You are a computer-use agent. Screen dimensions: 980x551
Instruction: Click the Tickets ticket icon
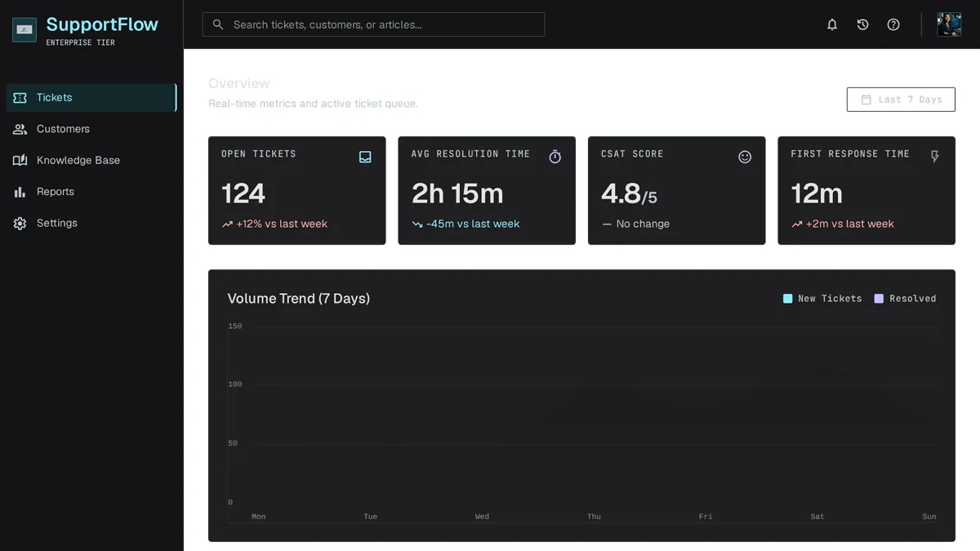(20, 97)
